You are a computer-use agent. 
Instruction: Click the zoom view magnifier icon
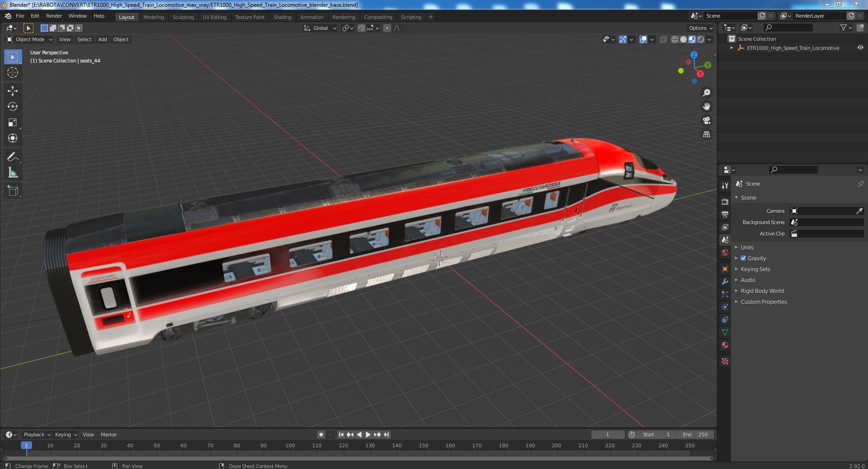[x=706, y=93]
